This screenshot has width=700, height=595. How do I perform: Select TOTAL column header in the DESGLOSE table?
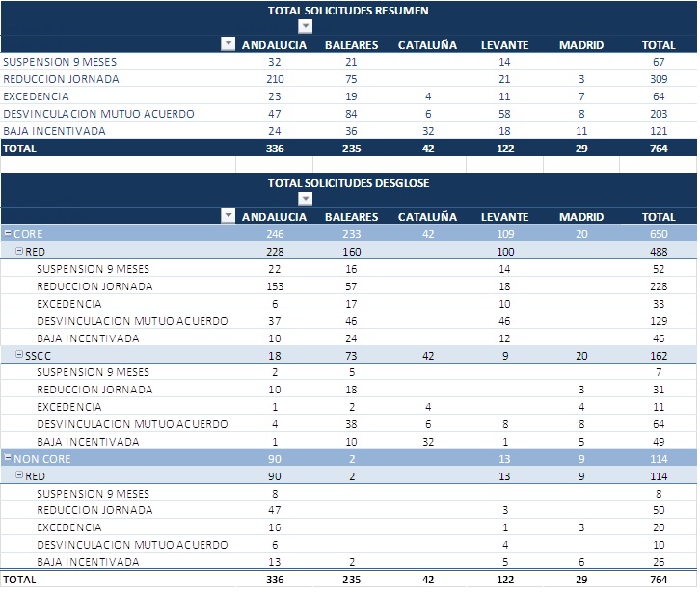click(659, 217)
